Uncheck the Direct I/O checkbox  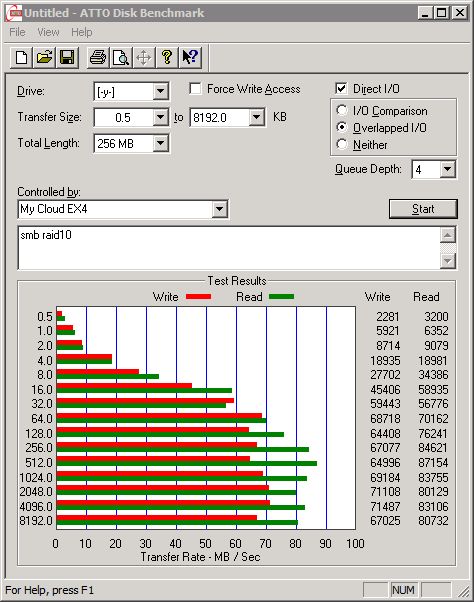click(x=341, y=89)
